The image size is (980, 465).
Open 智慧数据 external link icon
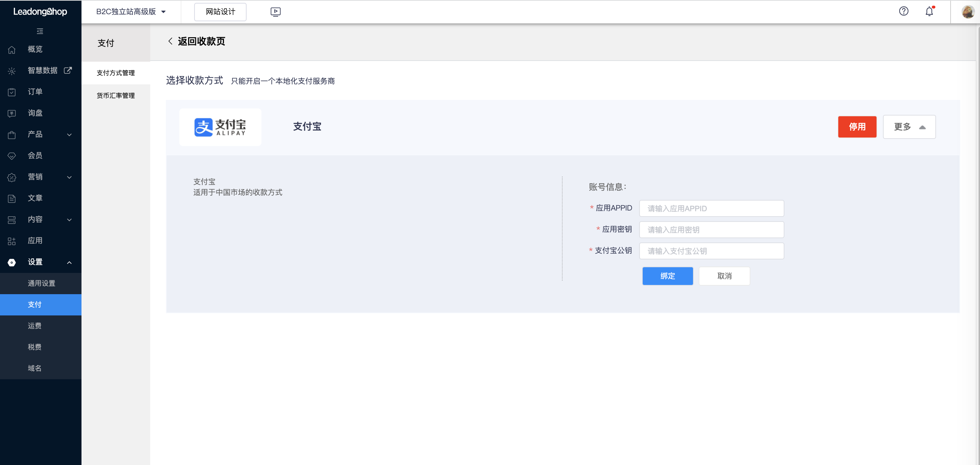point(68,71)
